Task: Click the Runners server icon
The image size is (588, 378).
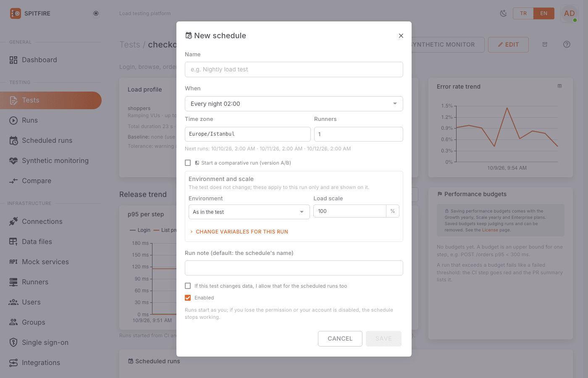Action: [x=13, y=282]
